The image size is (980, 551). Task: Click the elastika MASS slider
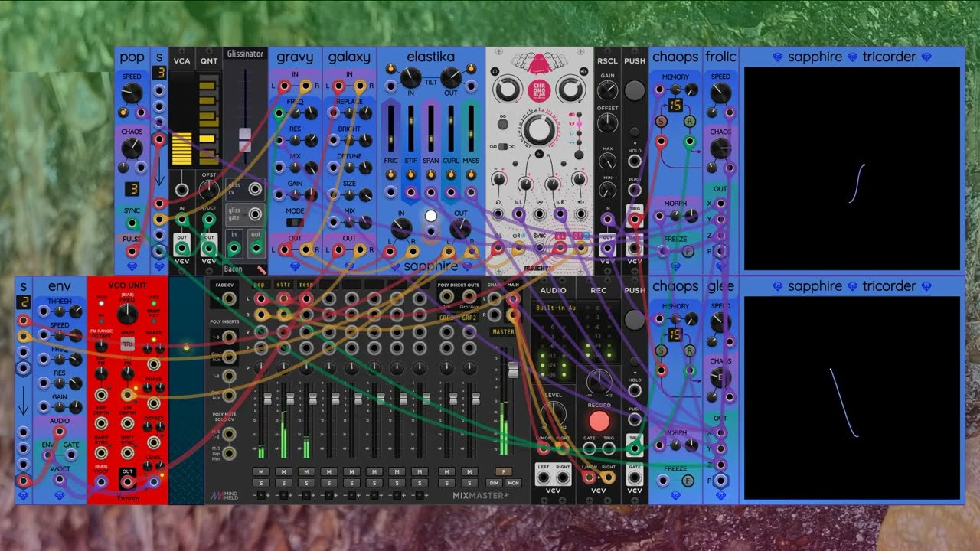tap(471, 129)
